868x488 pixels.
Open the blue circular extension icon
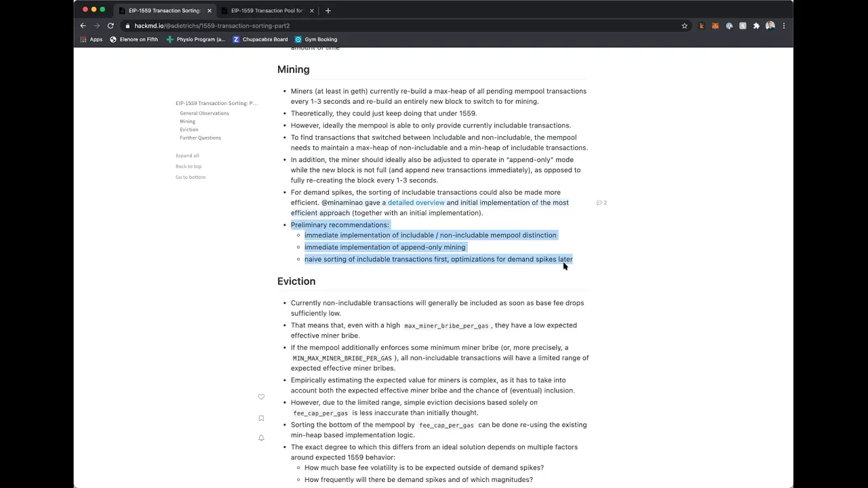729,26
